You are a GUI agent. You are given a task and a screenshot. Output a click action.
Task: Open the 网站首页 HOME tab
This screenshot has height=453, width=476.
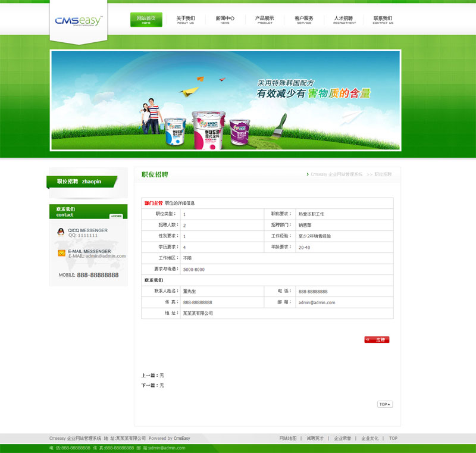[146, 20]
